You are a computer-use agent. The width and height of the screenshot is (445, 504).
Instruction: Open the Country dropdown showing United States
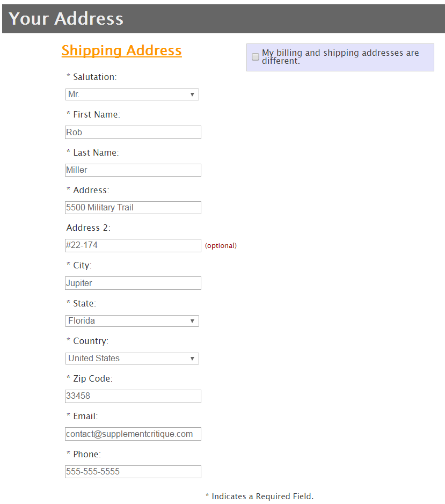[x=132, y=359]
